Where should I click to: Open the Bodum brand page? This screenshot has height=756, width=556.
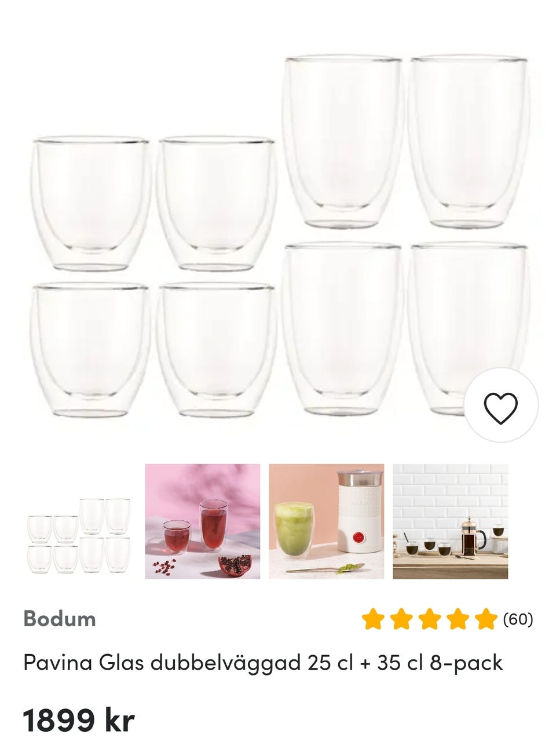coord(60,619)
